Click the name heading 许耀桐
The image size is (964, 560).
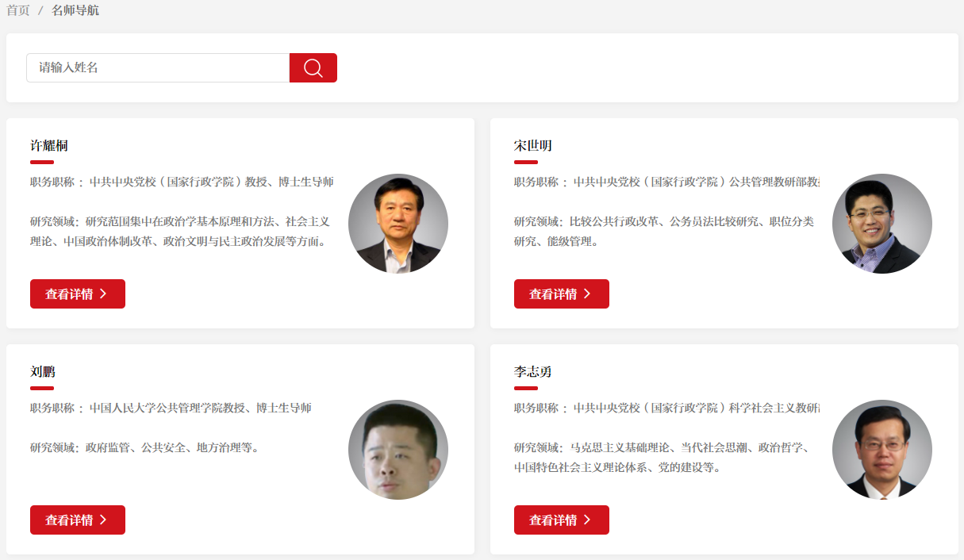(49, 145)
